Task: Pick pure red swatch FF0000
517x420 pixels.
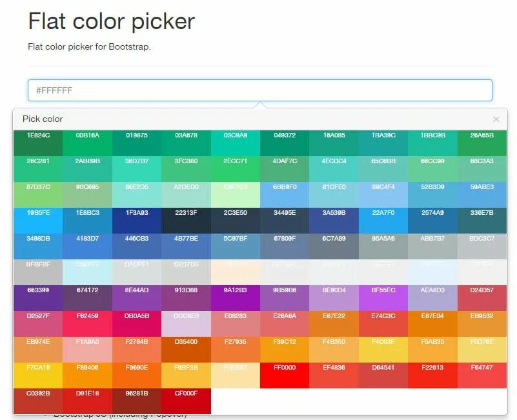Action: click(x=285, y=375)
